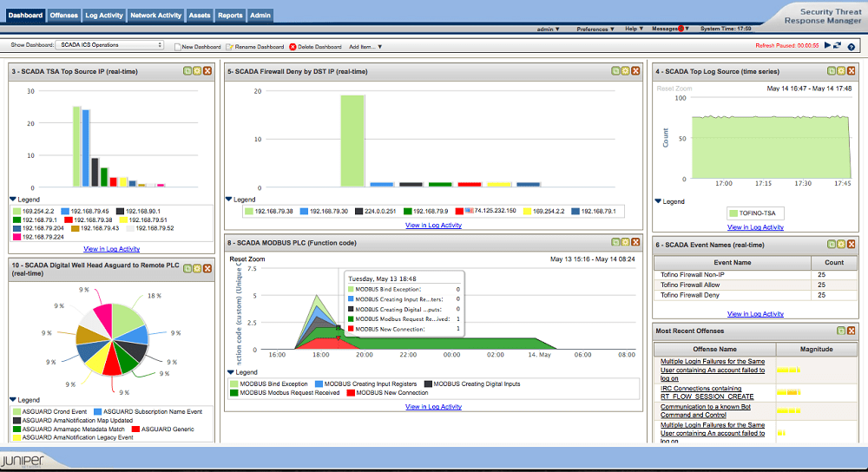Open the Reports tab
The width and height of the screenshot is (868, 472).
point(230,16)
